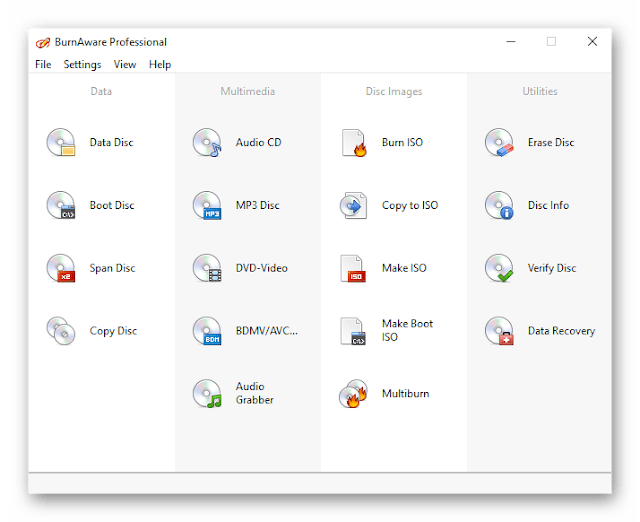Click the Data Disc label
The image size is (640, 522).
tap(111, 142)
